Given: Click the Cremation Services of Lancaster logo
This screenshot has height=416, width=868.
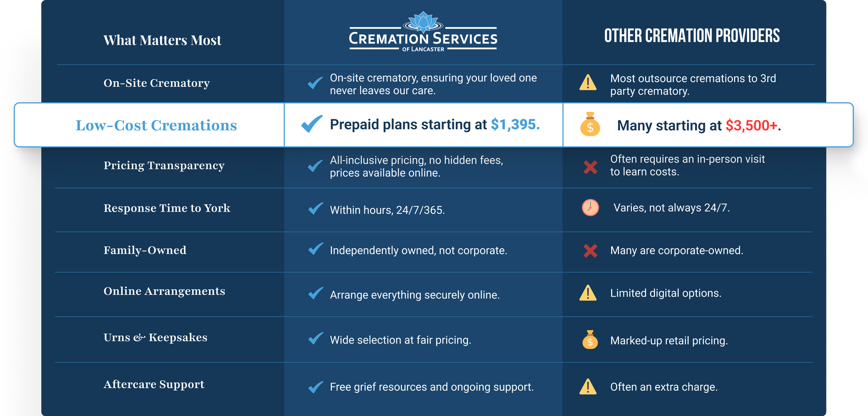Looking at the screenshot, I should [x=423, y=33].
